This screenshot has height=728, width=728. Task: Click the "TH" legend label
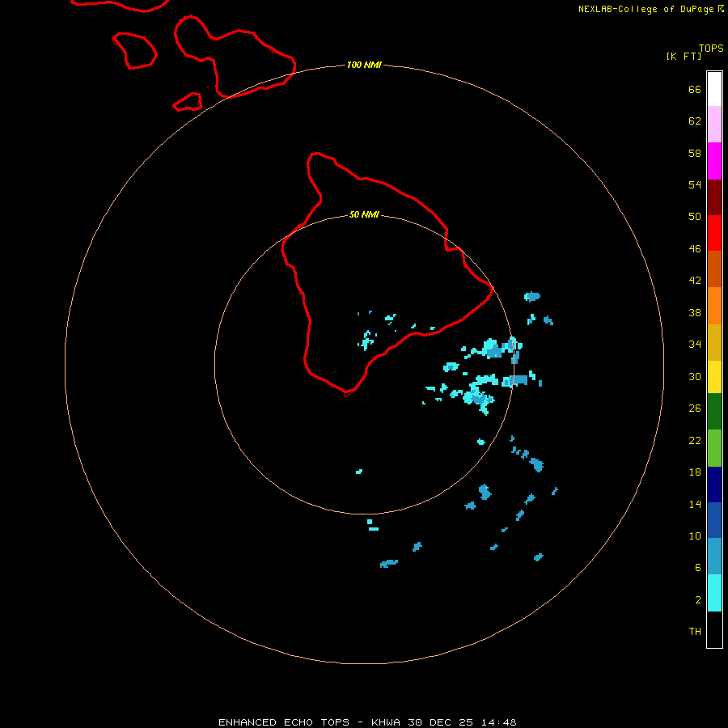[695, 632]
